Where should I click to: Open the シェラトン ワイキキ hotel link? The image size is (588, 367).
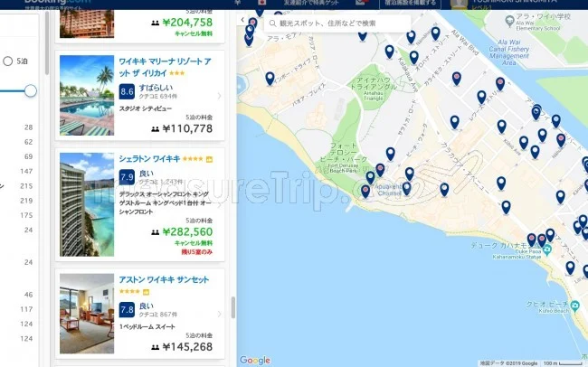click(x=149, y=159)
